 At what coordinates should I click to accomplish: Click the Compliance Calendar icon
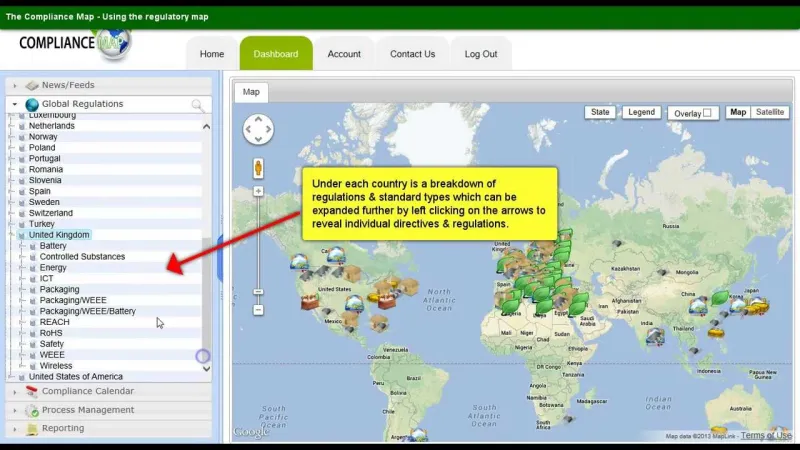32,391
